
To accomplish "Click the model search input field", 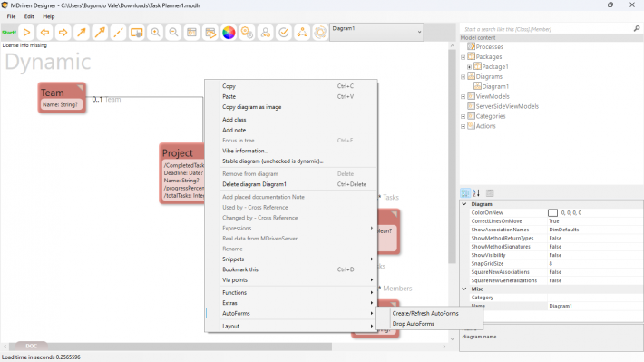I will point(547,29).
